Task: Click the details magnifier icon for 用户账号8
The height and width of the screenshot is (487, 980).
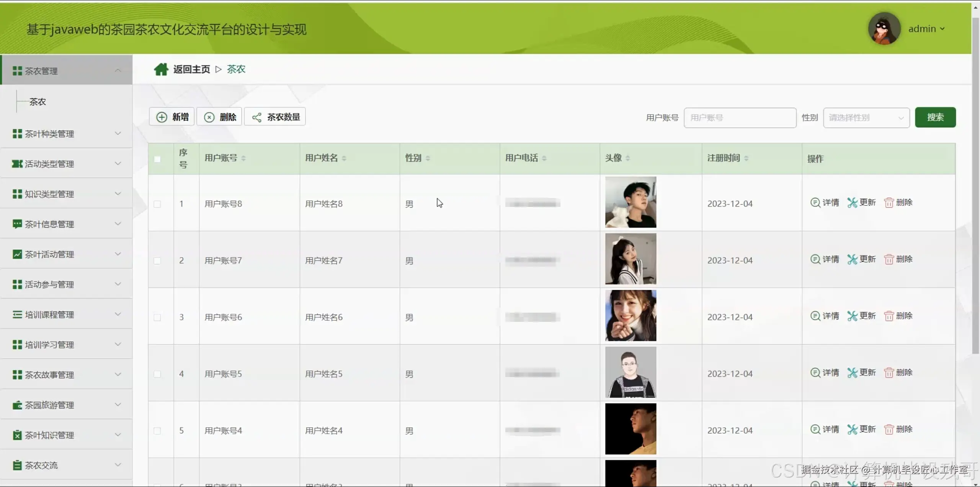Action: click(815, 202)
